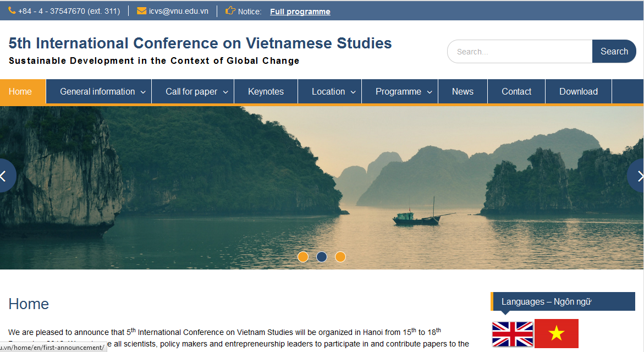Open the Location dropdown menu
Image resolution: width=644 pixels, height=352 pixels.
[333, 92]
